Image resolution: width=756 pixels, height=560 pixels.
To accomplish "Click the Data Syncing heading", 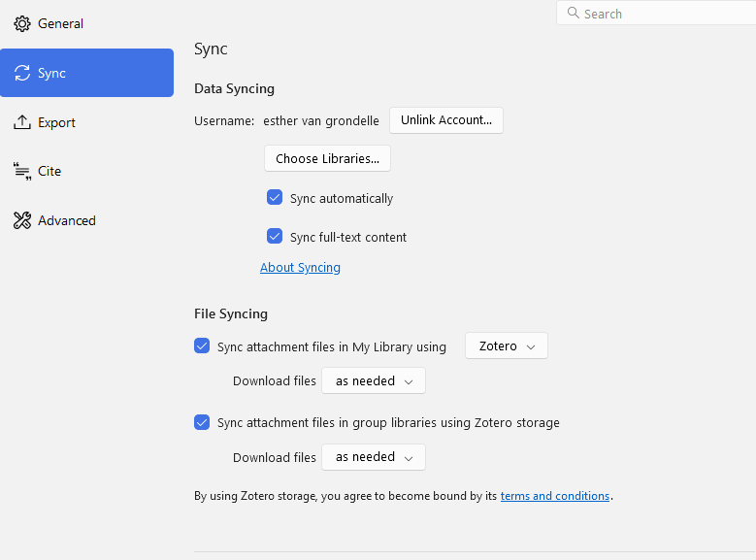I will pyautogui.click(x=234, y=88).
